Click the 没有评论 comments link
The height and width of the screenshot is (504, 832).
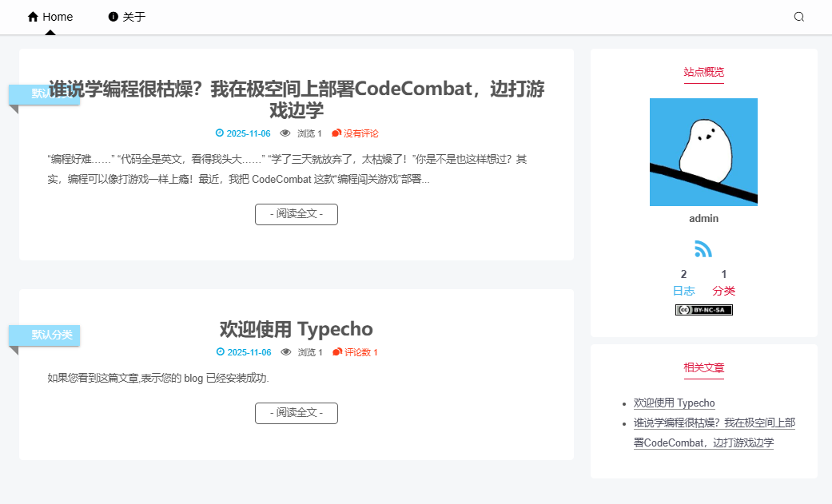point(360,133)
